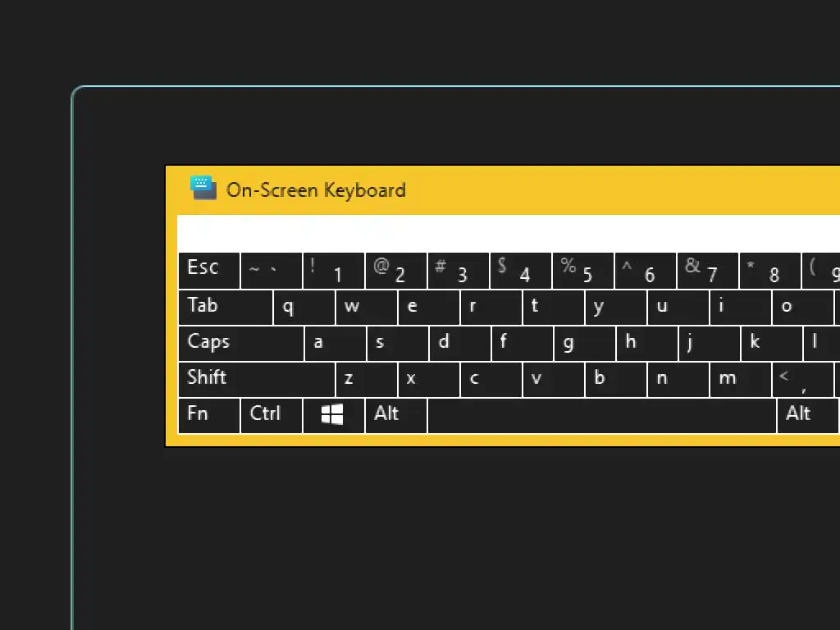Click the g key
Image resolution: width=840 pixels, height=630 pixels.
584,344
